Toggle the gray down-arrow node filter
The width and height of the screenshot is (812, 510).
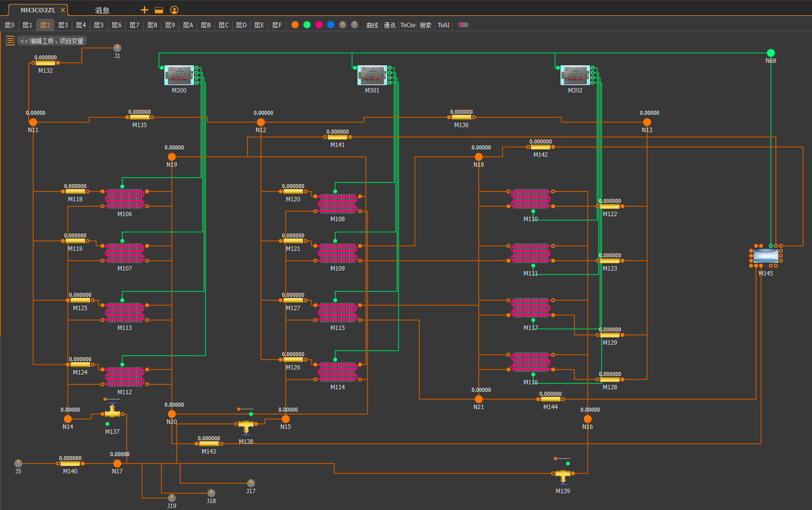coord(343,25)
